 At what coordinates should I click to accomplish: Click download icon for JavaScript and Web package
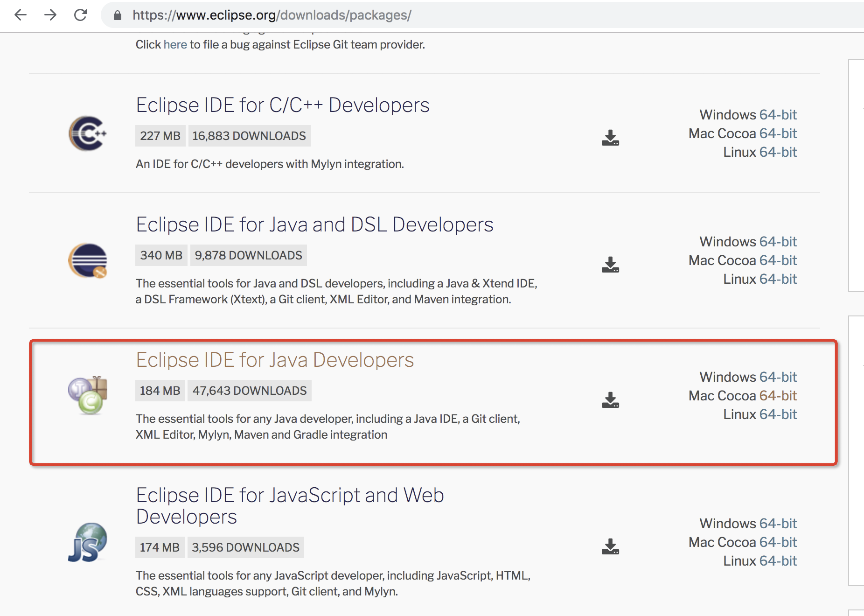[610, 546]
